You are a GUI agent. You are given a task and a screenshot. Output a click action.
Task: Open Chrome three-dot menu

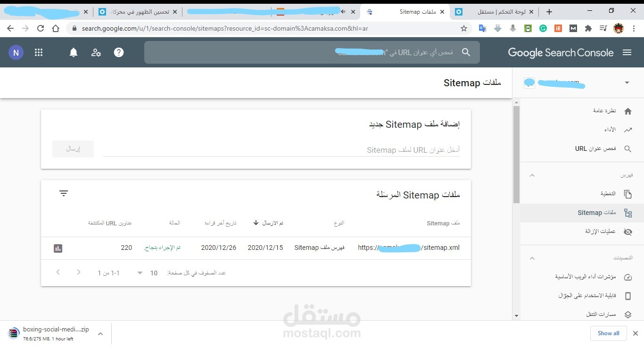634,28
